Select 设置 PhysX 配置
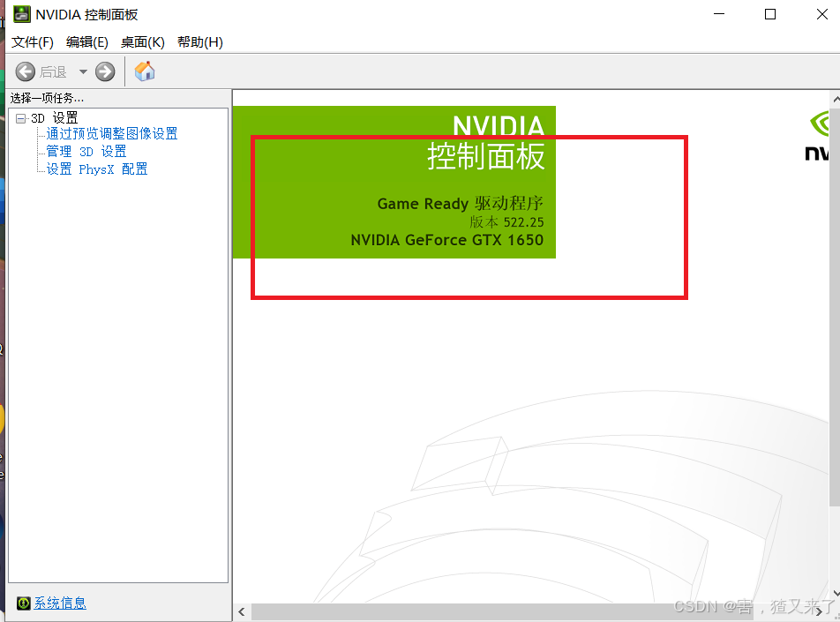Image resolution: width=840 pixels, height=622 pixels. click(97, 169)
